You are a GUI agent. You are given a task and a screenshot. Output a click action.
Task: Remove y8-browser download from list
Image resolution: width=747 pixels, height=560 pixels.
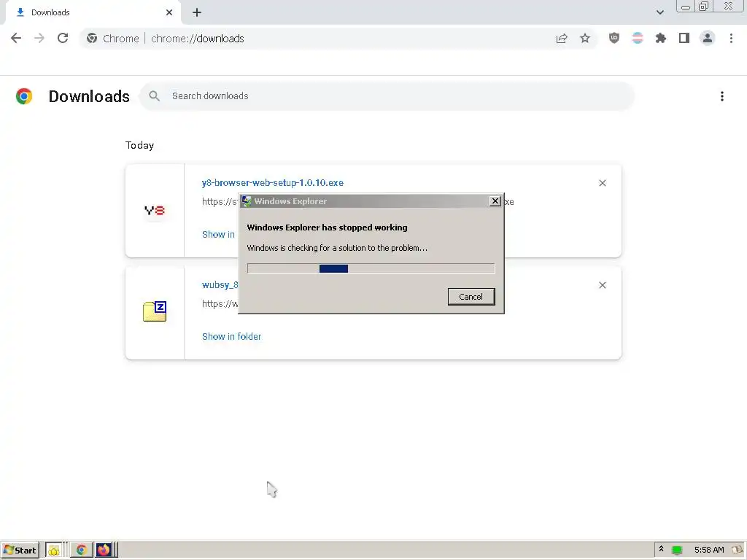click(x=602, y=183)
